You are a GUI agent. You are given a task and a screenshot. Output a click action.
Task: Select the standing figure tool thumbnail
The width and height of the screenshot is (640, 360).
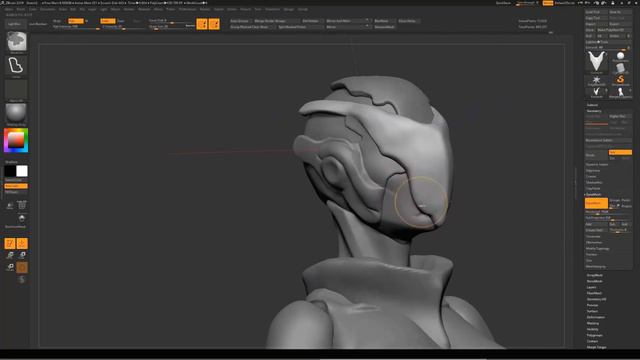[x=620, y=93]
